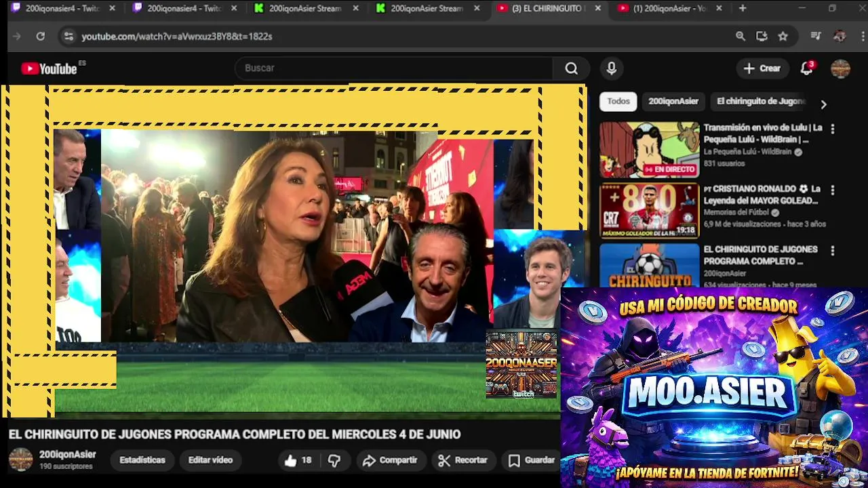
Task: Activate voice search microphone icon
Action: tap(612, 68)
